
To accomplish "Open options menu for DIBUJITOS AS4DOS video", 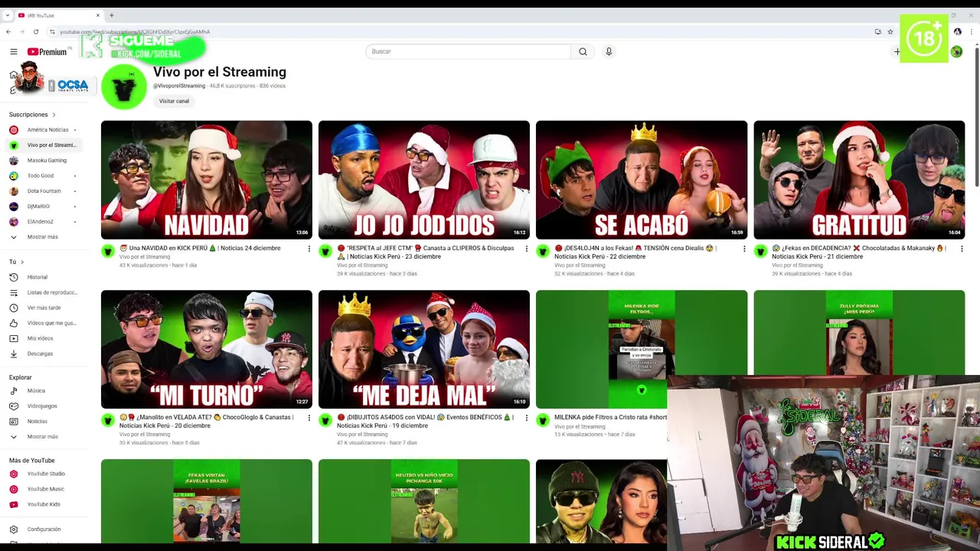I will coord(527,418).
